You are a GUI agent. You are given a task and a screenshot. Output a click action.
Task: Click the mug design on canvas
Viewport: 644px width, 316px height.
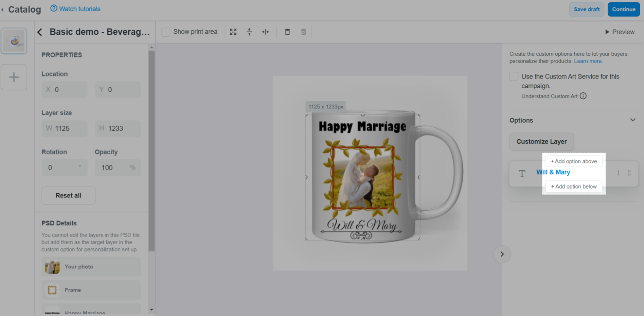(x=363, y=177)
